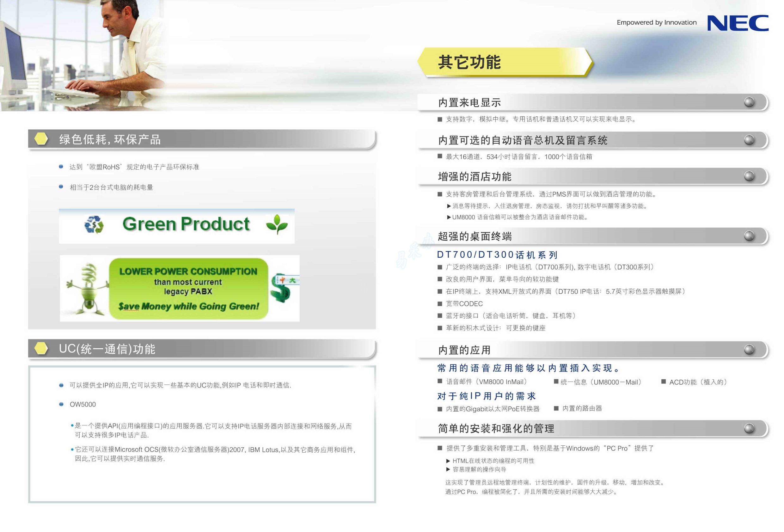Select the 内置可选的自动语音总机及留言系统 heading
Image resolution: width=784 pixels, height=532 pixels.
click(x=523, y=140)
